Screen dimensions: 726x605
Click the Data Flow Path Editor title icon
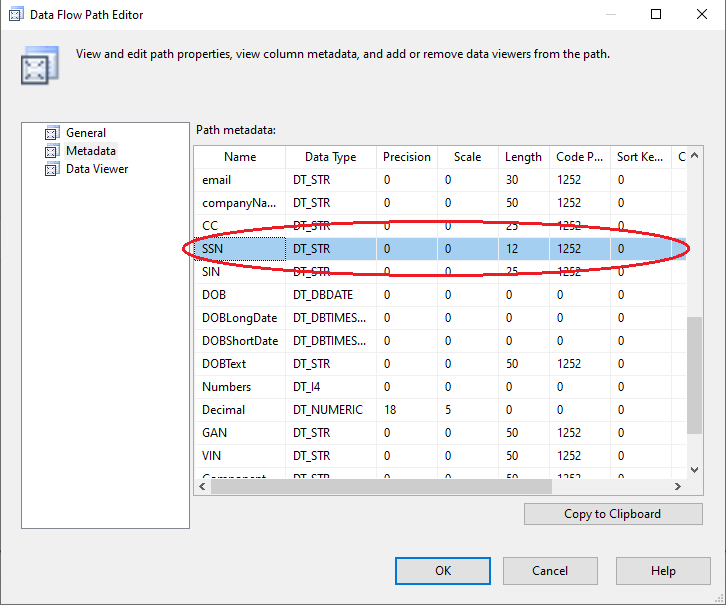point(16,15)
